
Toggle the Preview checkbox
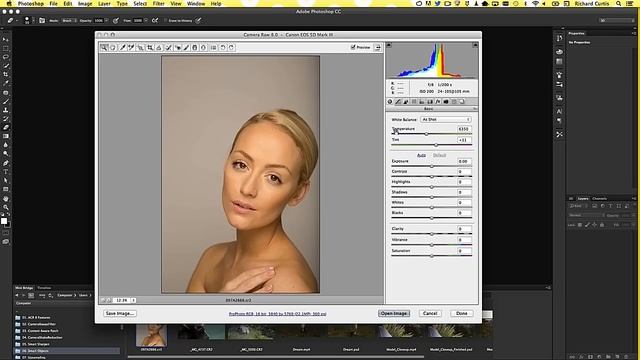pos(353,47)
